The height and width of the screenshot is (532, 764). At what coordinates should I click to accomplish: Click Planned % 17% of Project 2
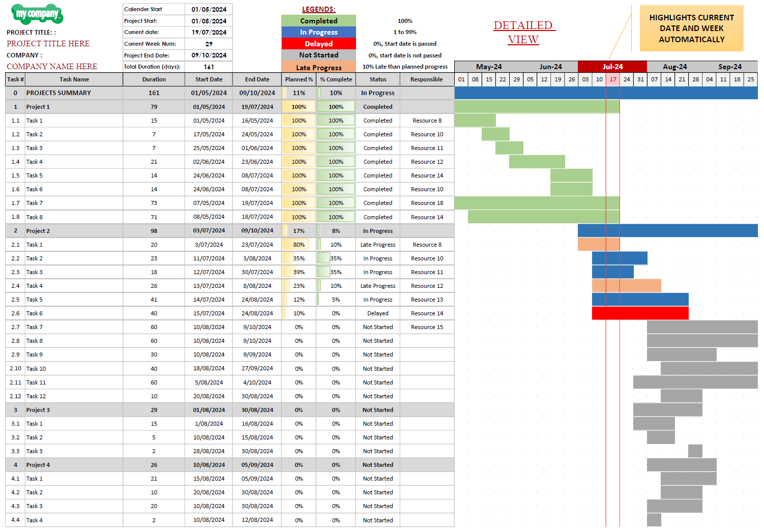tap(299, 231)
